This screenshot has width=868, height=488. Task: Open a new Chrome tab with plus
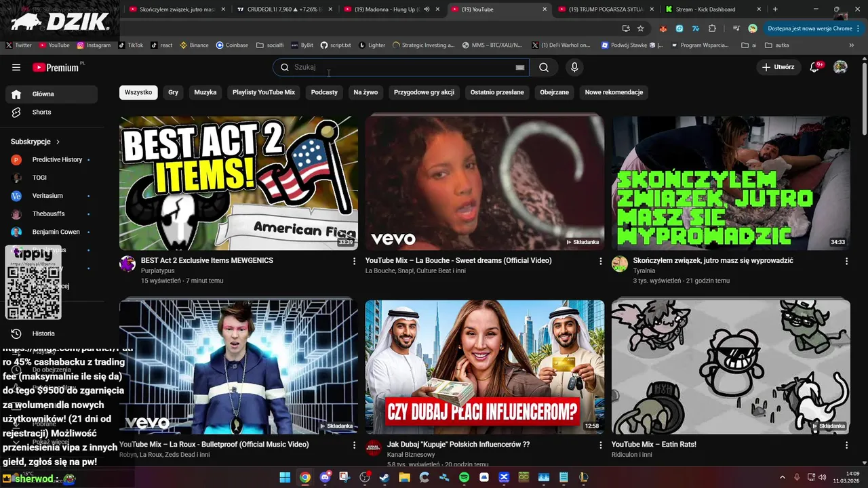click(775, 9)
